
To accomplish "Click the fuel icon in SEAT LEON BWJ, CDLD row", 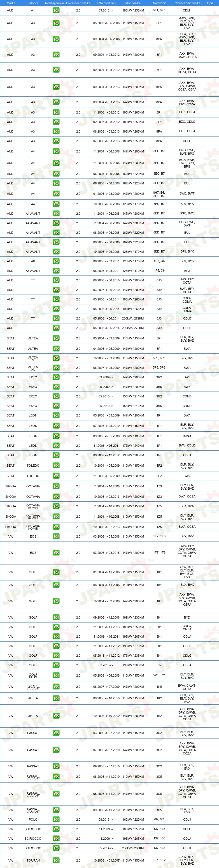I will coord(56,445).
